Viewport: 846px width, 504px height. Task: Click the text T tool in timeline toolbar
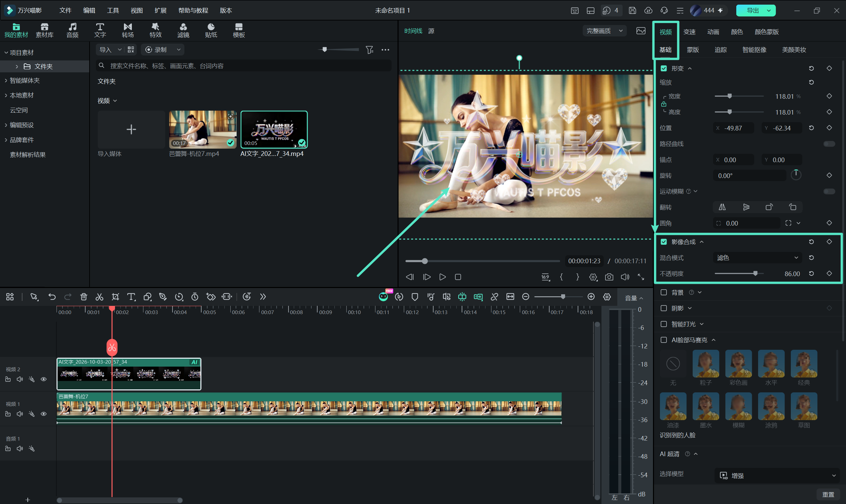[131, 297]
